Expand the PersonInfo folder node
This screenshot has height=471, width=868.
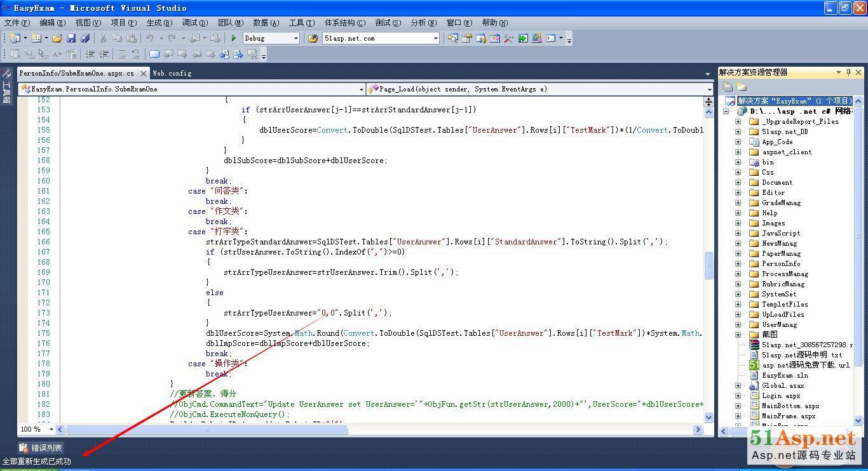(738, 263)
